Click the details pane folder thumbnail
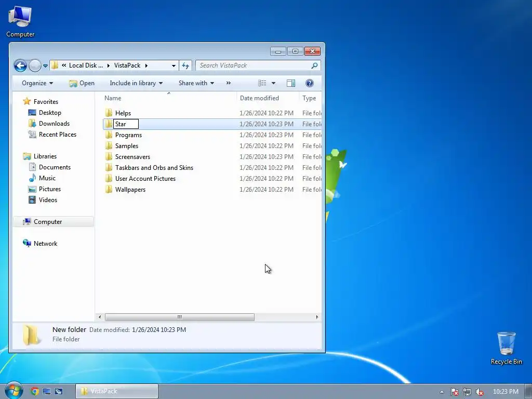This screenshot has width=532, height=399. pyautogui.click(x=31, y=335)
